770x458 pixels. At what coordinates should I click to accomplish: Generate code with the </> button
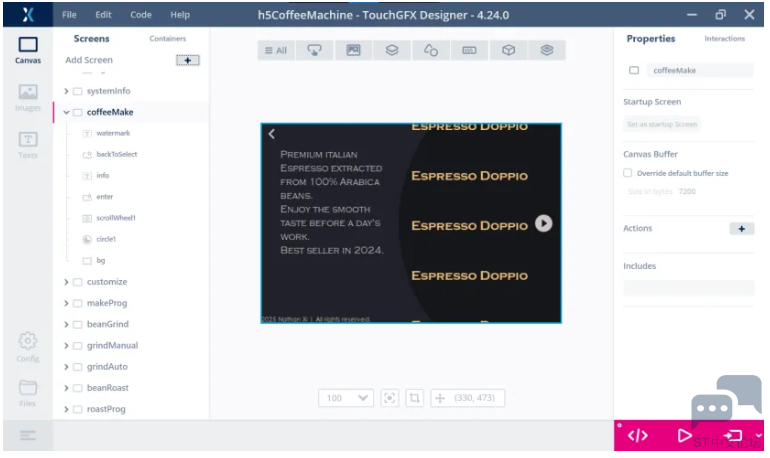coord(637,436)
